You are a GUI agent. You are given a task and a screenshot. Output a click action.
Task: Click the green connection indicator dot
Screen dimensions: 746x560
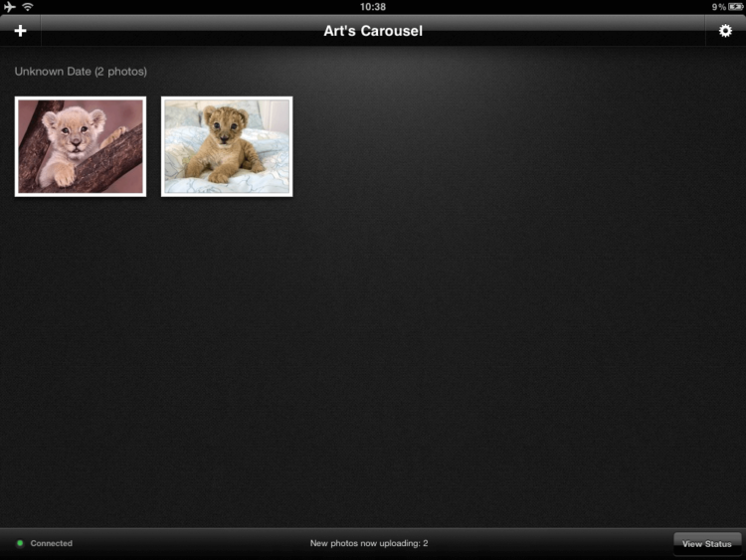click(x=20, y=543)
